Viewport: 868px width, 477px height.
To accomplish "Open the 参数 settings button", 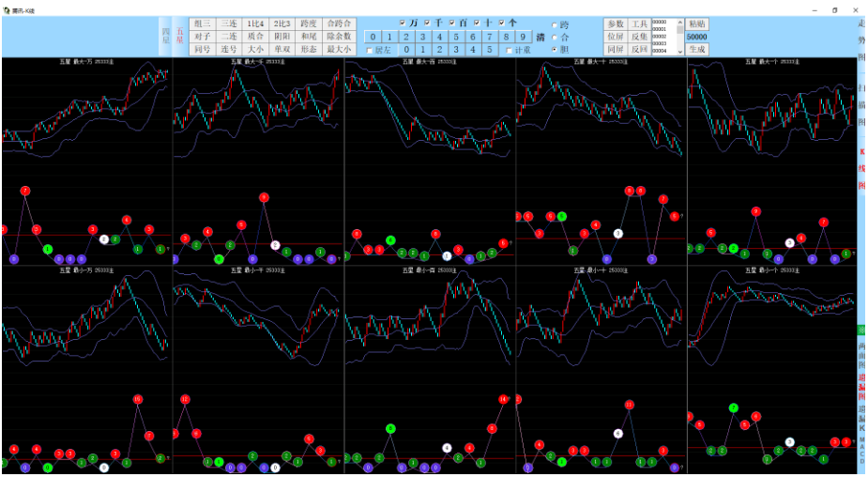I will point(615,23).
